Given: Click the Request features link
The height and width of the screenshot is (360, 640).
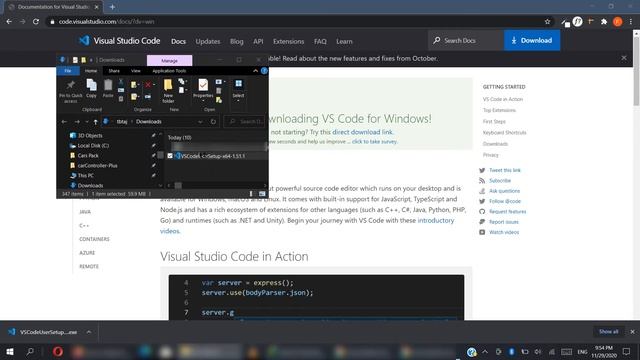Looking at the screenshot, I should point(507,211).
